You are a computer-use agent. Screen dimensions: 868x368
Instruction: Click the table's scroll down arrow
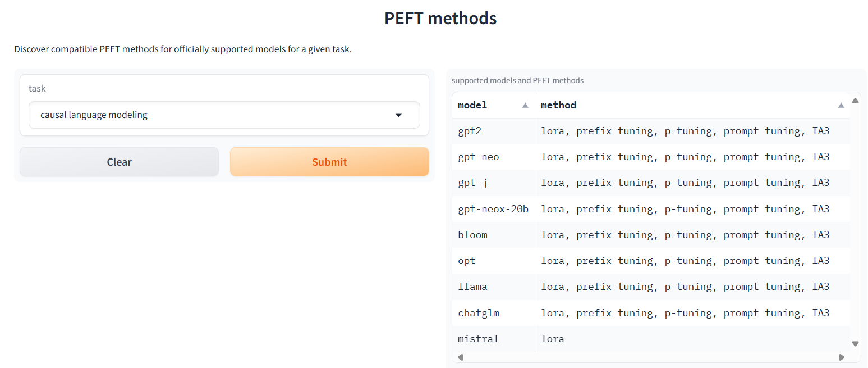[x=855, y=343]
